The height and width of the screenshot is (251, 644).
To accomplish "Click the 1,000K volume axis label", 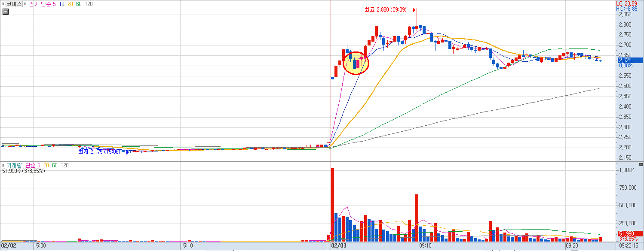I will [626, 170].
